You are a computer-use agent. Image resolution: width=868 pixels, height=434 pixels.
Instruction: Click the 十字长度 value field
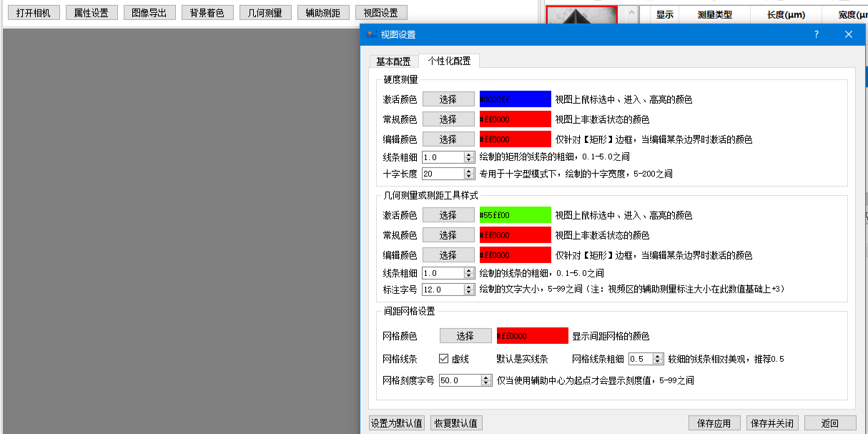click(443, 174)
